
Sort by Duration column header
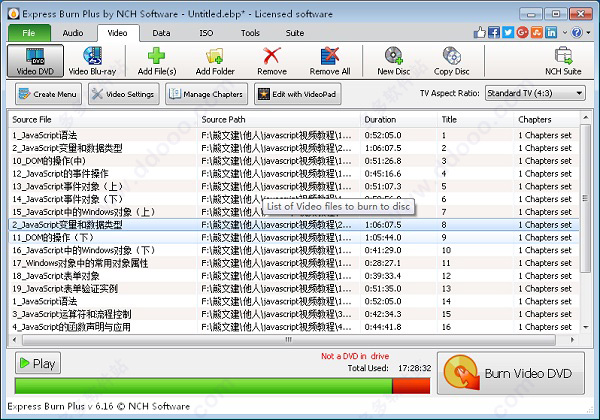399,120
